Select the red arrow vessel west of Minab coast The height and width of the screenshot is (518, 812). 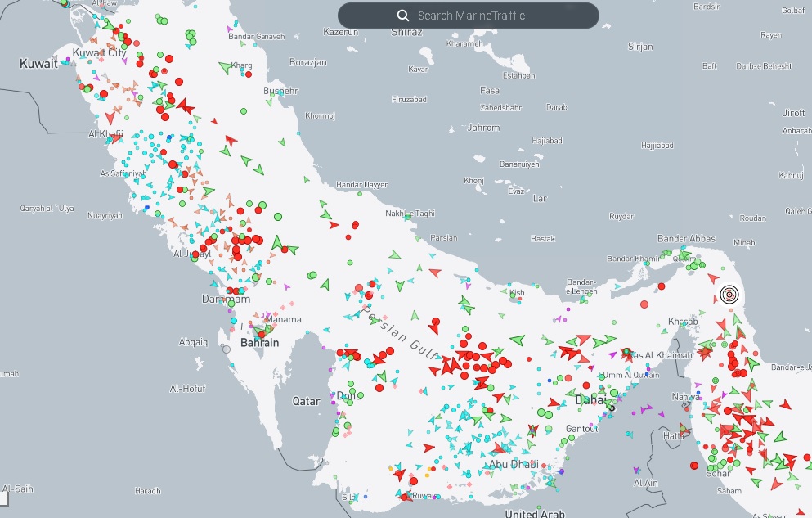[x=714, y=278]
